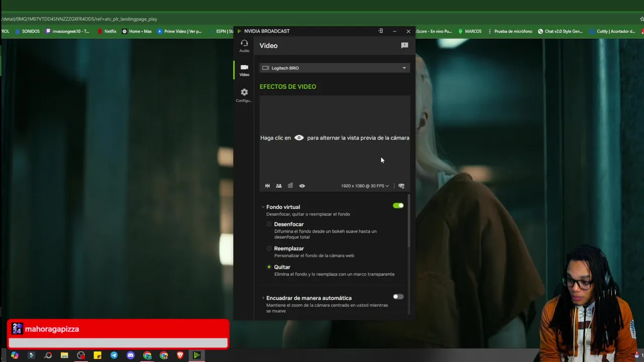Screen dimensions: 644x362
Task: Open Sticky Notes from the taskbar
Action: point(98,355)
